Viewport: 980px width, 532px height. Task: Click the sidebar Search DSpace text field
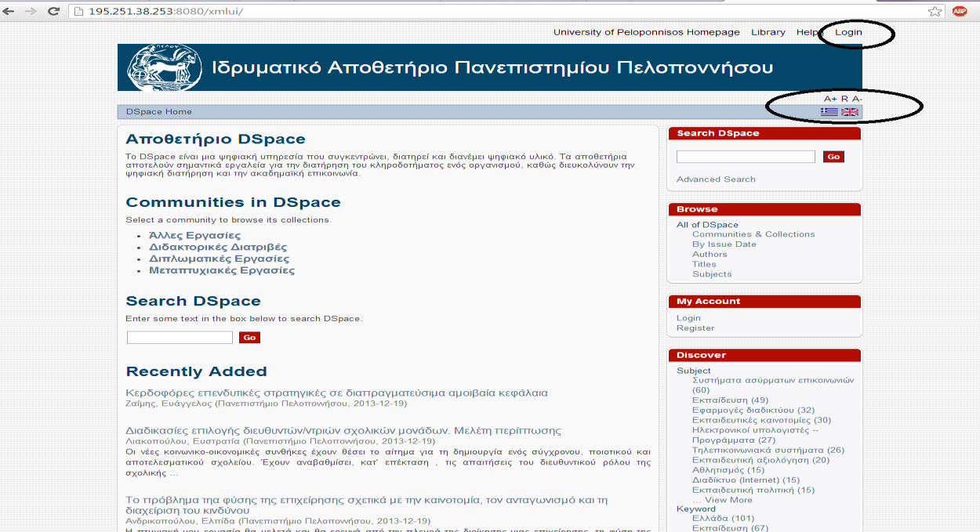point(746,157)
